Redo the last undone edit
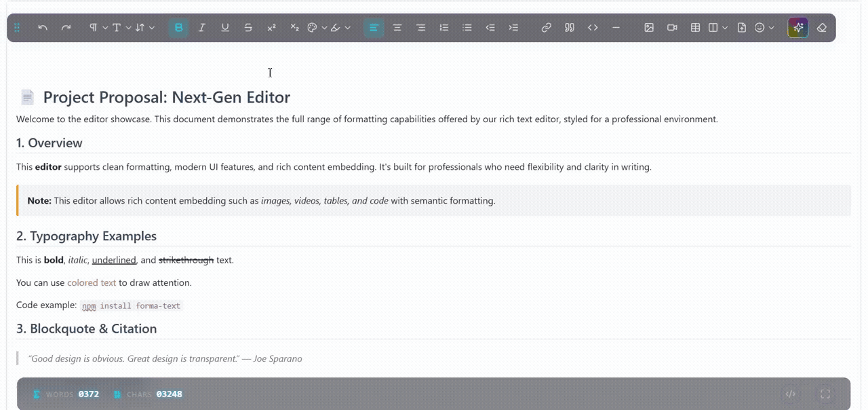Viewport: 868px width, 410px height. [x=66, y=28]
